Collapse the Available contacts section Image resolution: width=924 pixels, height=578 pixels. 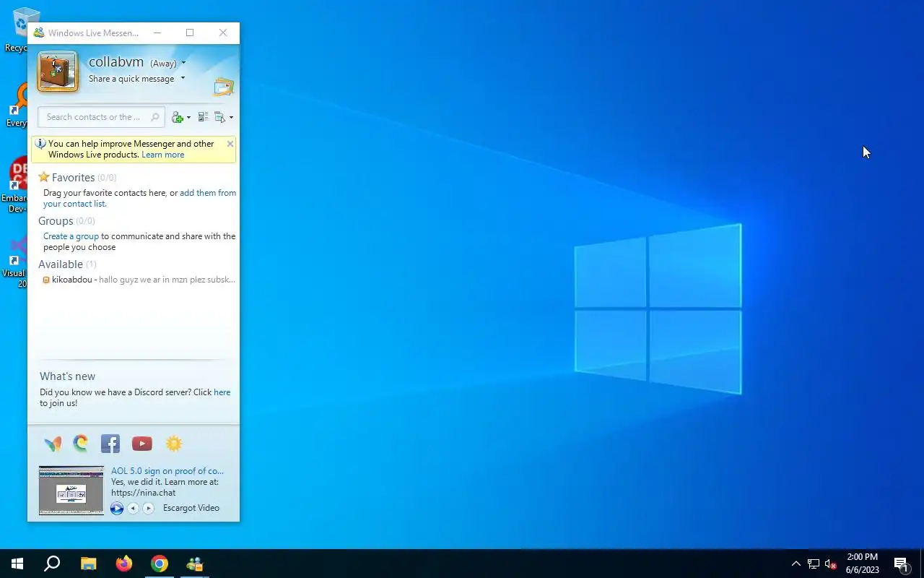tap(61, 264)
